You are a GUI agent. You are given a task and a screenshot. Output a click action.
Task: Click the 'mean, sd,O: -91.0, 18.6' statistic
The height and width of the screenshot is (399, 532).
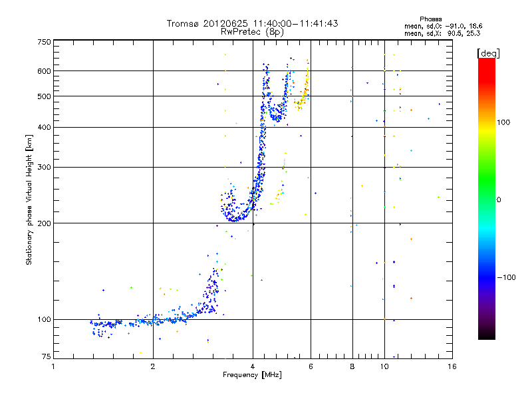pyautogui.click(x=443, y=26)
